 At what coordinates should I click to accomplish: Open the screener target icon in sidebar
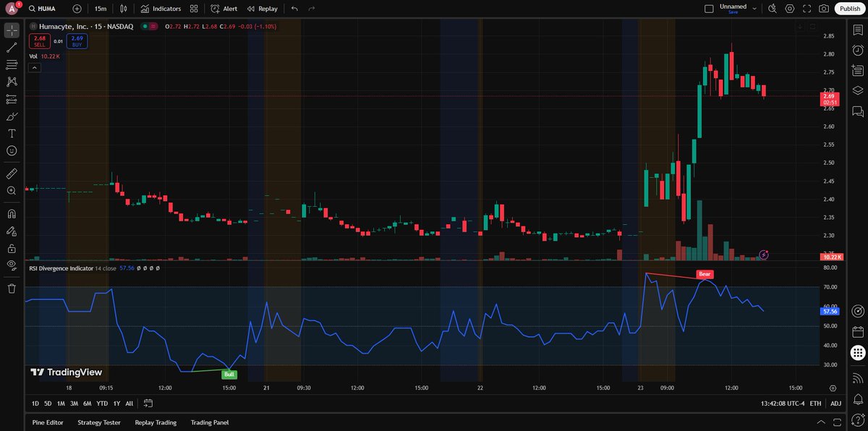point(857,311)
